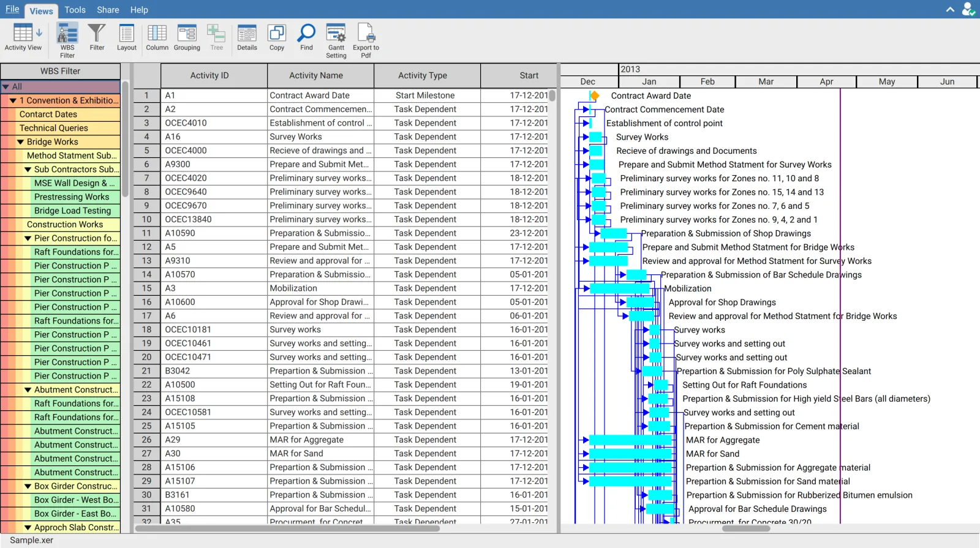This screenshot has width=980, height=548.
Task: Collapse the Approach Slab Constr node
Action: click(x=28, y=528)
